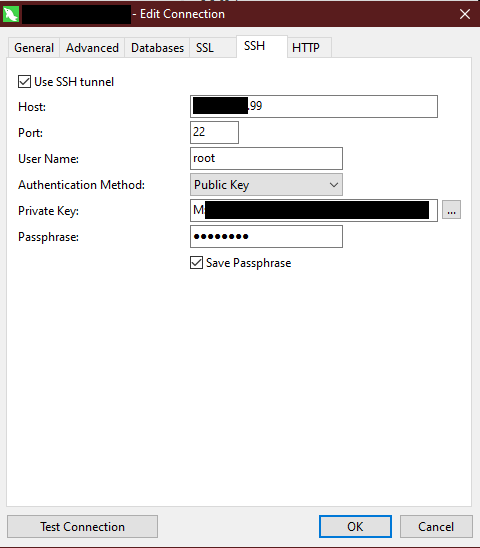Click the green app icon in title bar
480x548 pixels.
tap(11, 14)
